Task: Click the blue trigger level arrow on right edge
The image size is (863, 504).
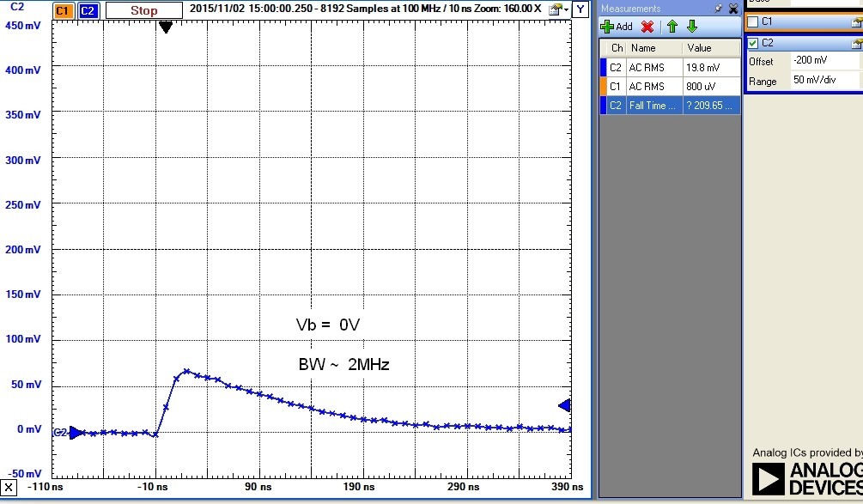Action: 564,405
